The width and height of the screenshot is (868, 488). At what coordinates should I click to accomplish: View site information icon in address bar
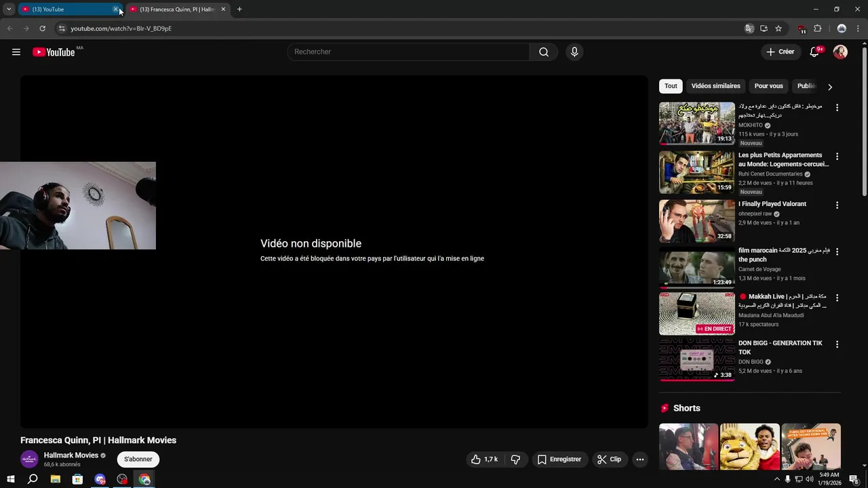(62, 28)
